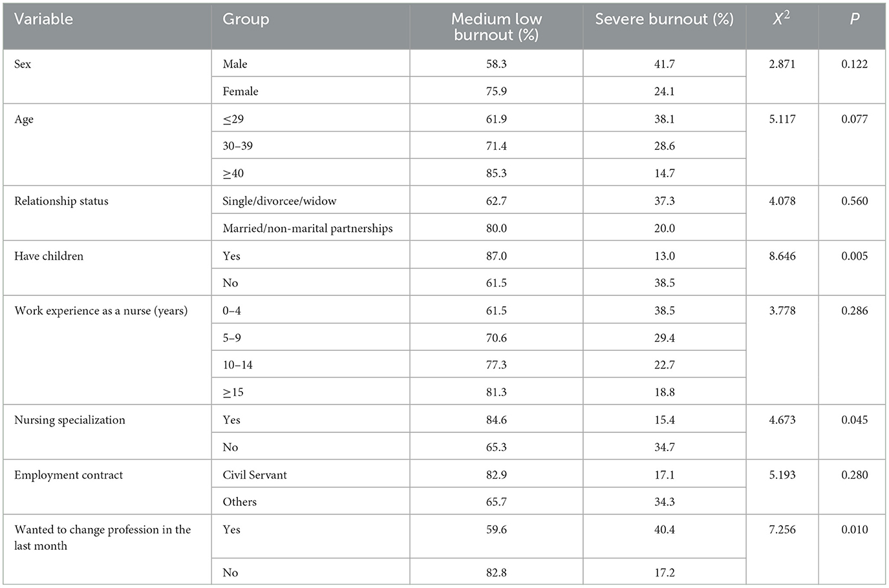Select the Group column header
The height and width of the screenshot is (588, 889).
246,19
